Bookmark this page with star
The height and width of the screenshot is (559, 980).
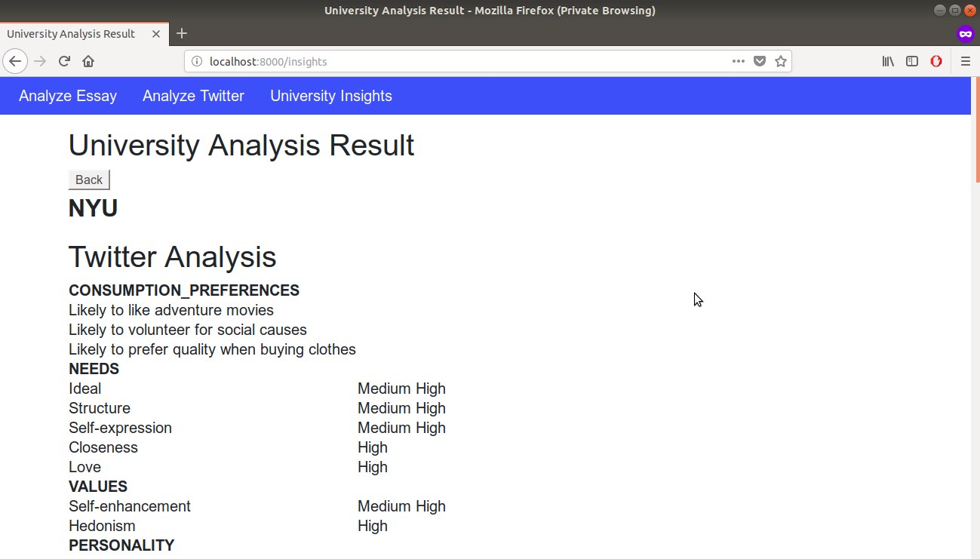pos(781,61)
